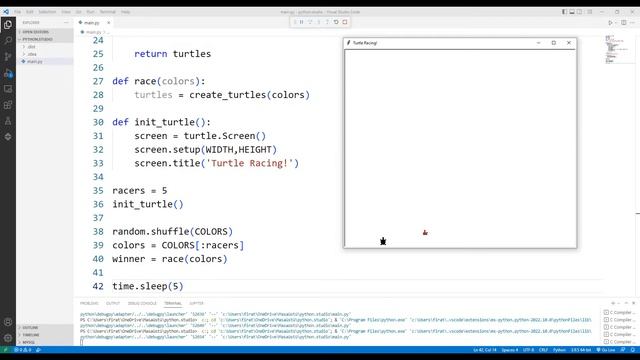Click the Go Live status bar button
The width and height of the screenshot is (640, 360).
(x=606, y=350)
